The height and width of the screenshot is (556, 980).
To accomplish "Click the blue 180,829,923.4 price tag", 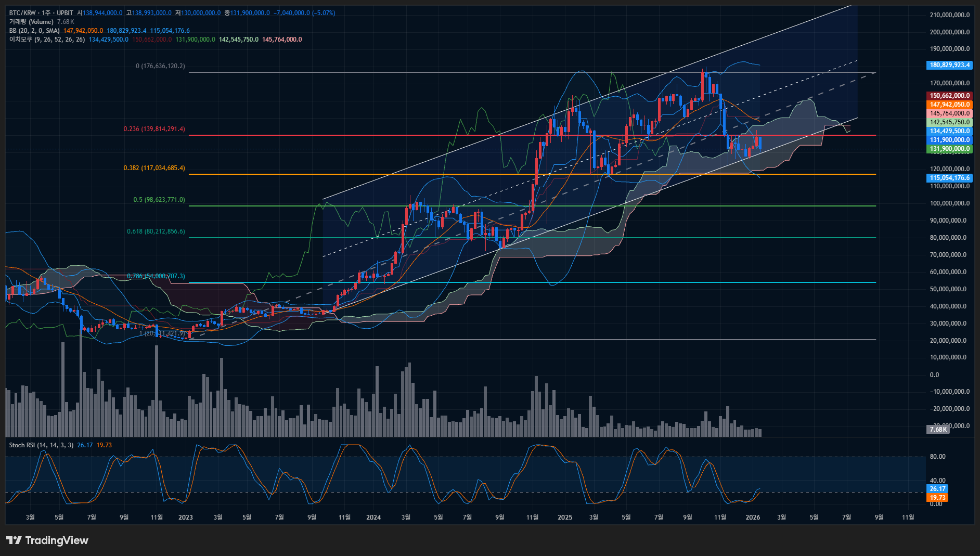I will tap(949, 65).
